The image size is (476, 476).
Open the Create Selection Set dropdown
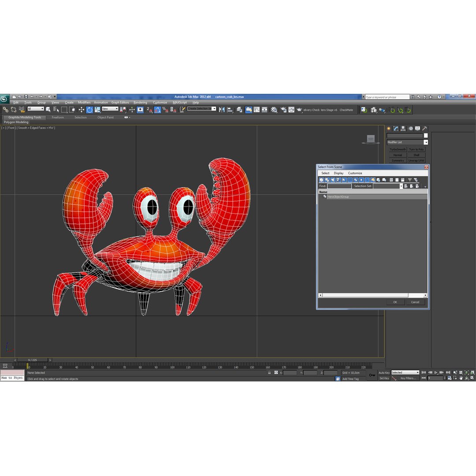tap(201, 109)
